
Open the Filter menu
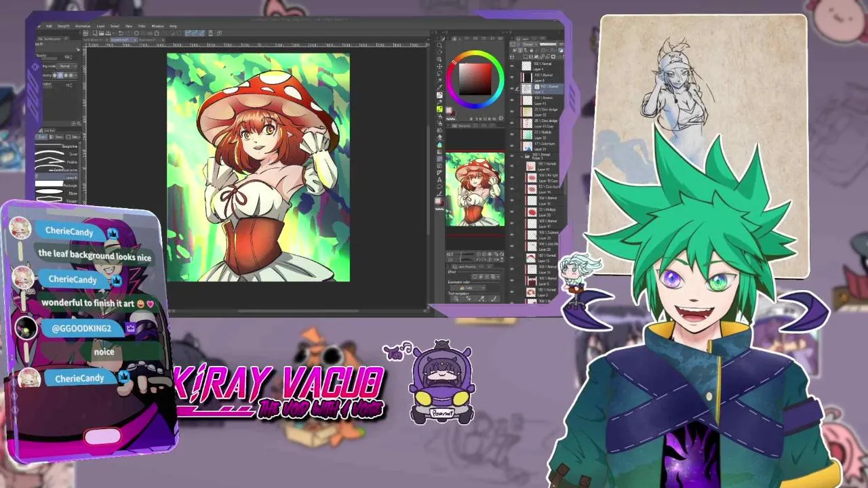coord(142,26)
